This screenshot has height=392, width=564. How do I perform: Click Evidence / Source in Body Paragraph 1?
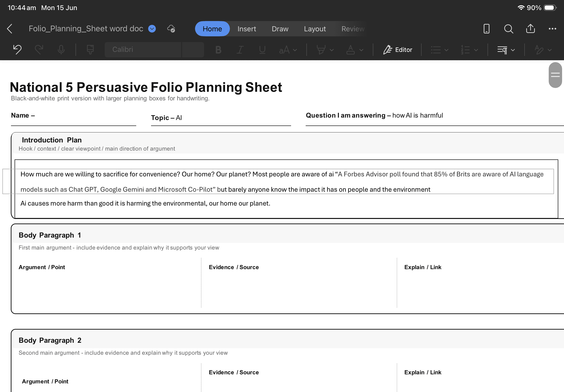coord(234,267)
